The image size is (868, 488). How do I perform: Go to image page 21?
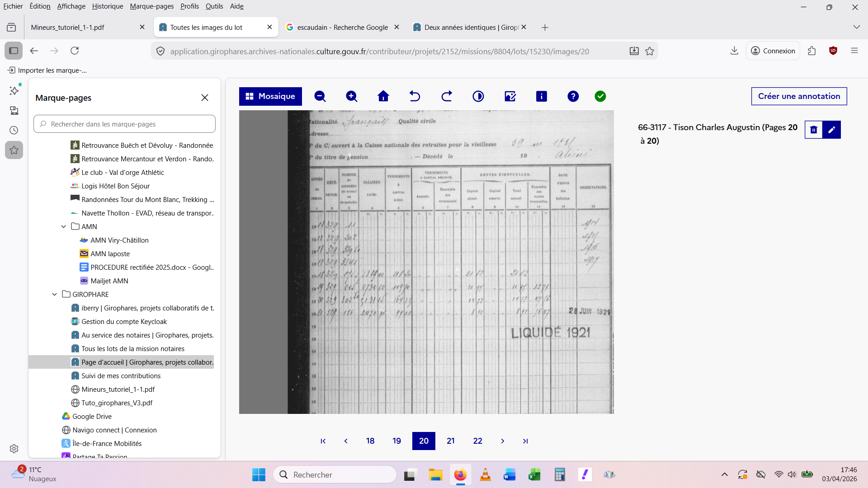tap(451, 441)
